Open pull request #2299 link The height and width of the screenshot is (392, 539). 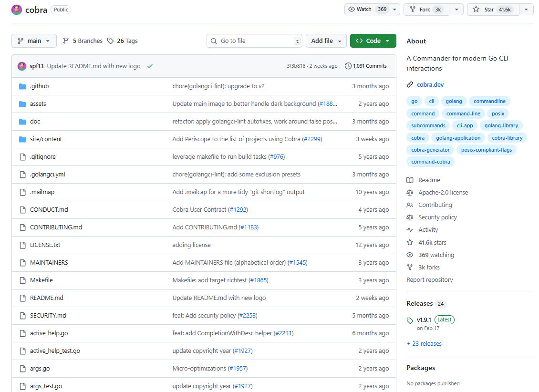312,139
